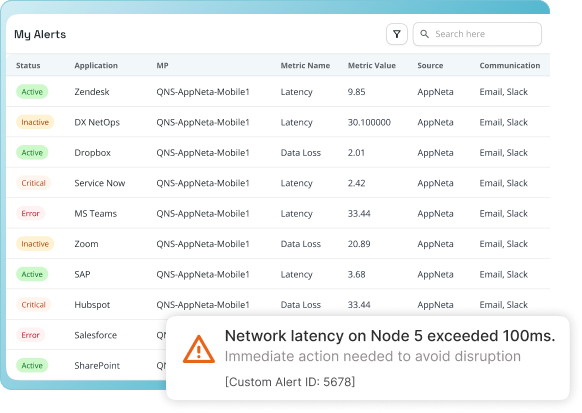Sort by the Metric Name column header

tap(305, 66)
